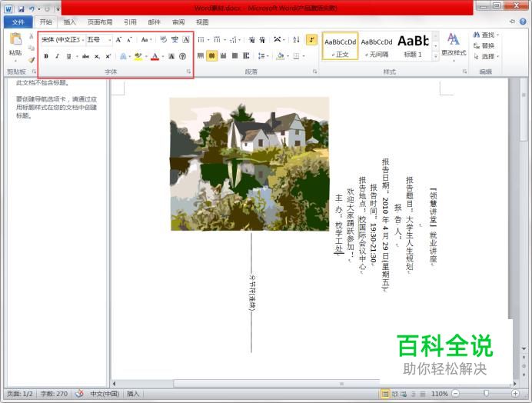The height and width of the screenshot is (403, 532).
Task: Toggle Italic formatting
Action: (57, 56)
